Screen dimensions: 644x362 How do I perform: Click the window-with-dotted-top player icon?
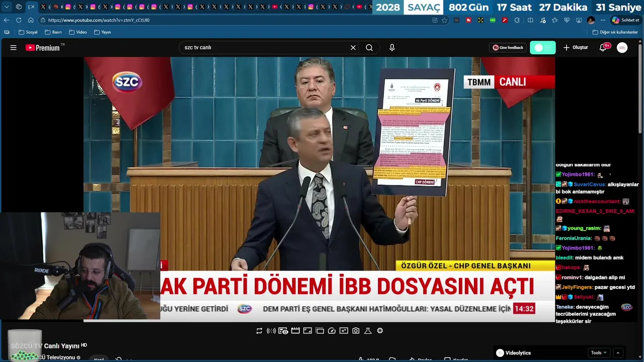point(319,331)
